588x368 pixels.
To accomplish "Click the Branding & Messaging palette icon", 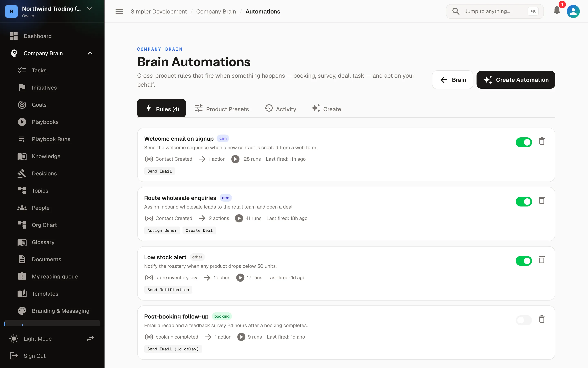I will coord(22,311).
